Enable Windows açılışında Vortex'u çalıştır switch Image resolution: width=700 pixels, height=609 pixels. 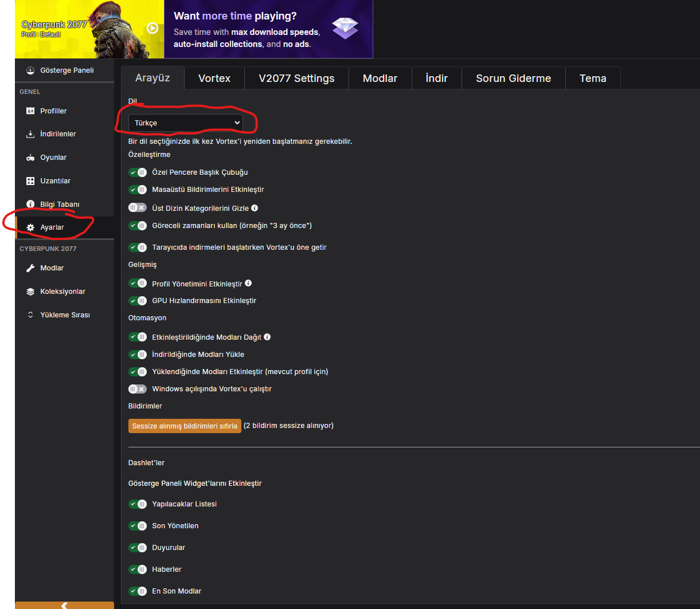point(138,389)
